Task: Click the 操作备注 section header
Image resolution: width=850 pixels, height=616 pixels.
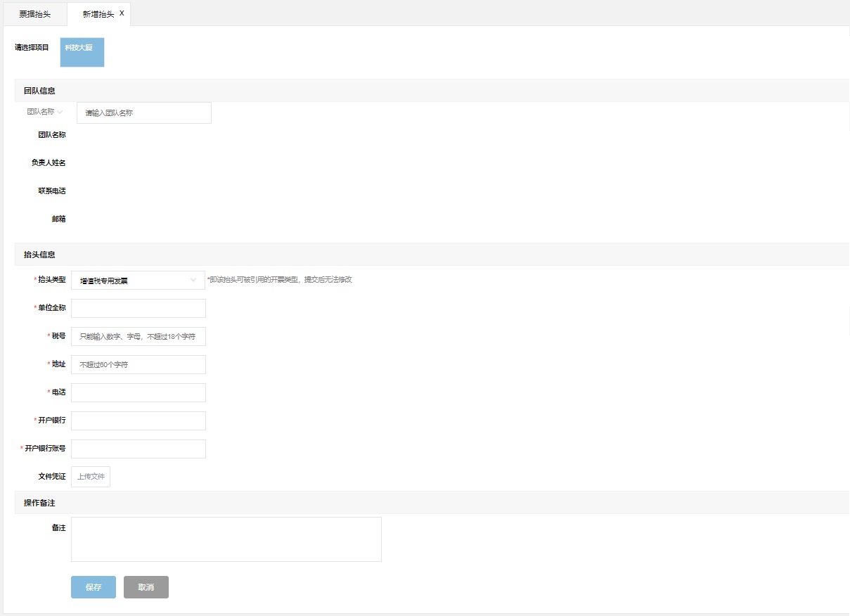Action: click(39, 503)
